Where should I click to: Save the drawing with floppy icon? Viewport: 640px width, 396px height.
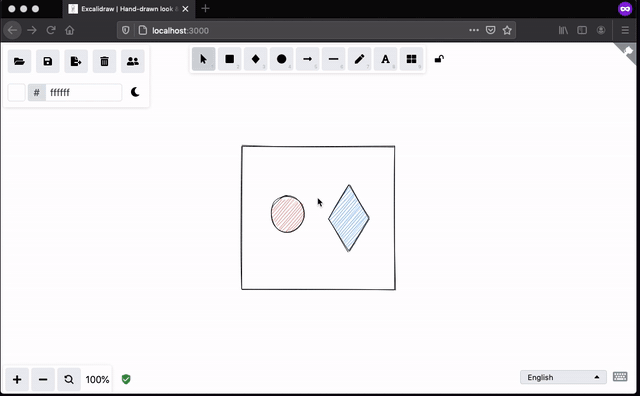coord(48,61)
